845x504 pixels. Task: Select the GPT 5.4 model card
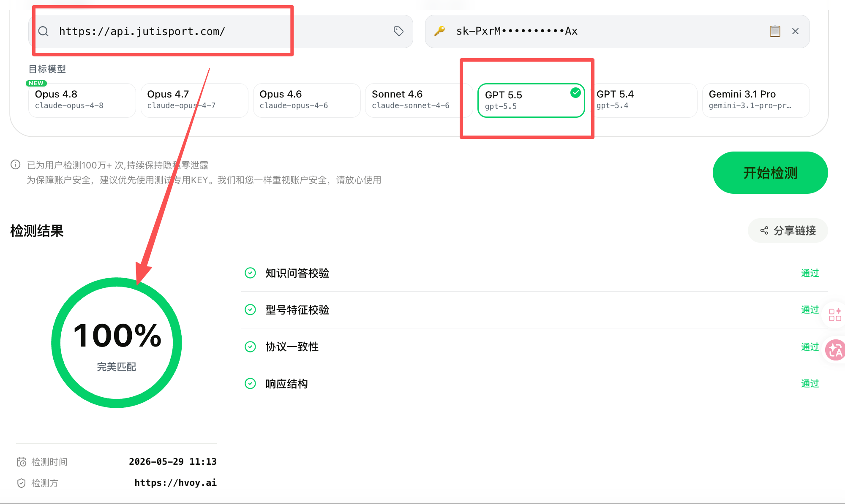(643, 100)
